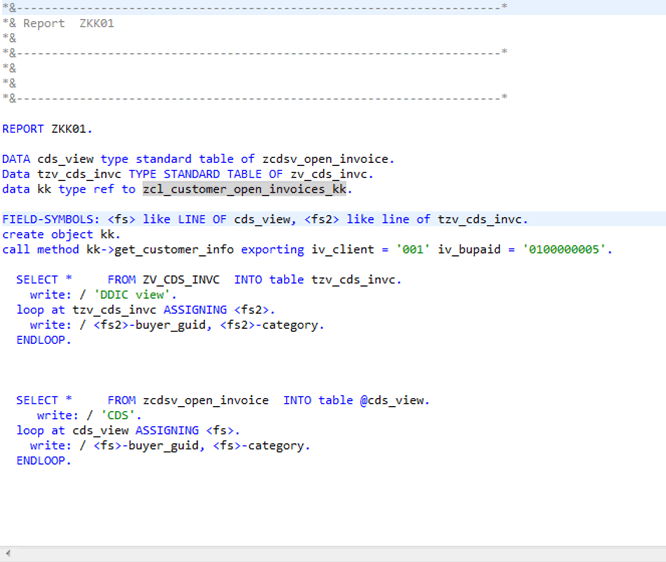666x562 pixels.
Task: Click the scroll left arrow at bottom
Action: pos(9,553)
